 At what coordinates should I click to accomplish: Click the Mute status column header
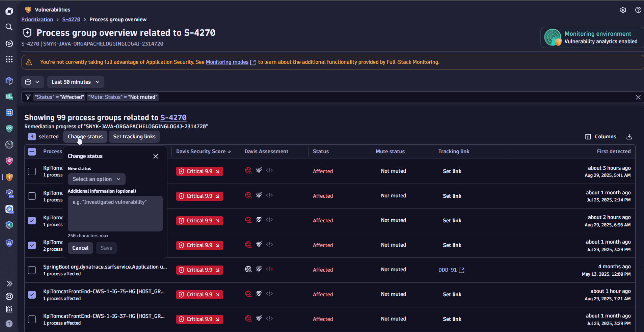[x=390, y=151]
